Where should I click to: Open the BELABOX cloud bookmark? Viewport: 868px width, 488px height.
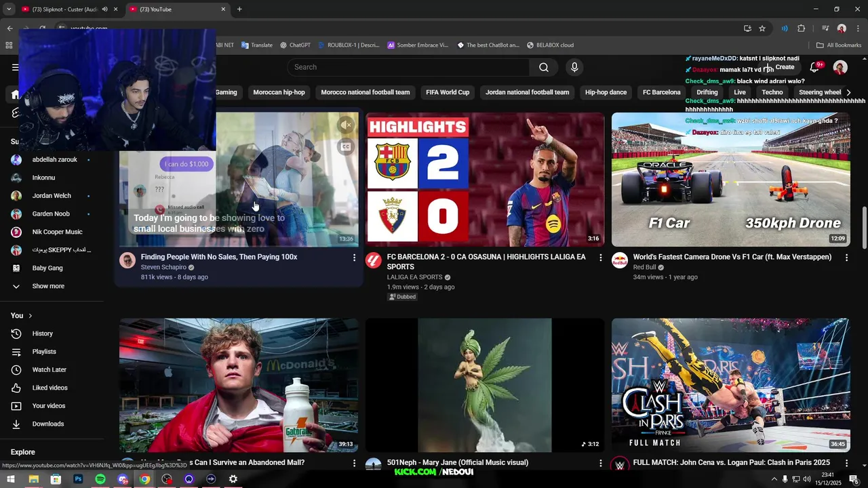coord(550,45)
